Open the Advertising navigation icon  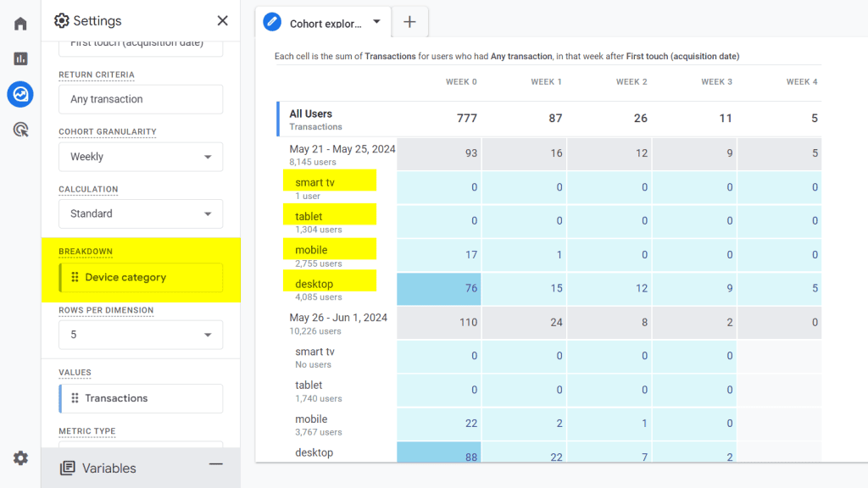click(x=19, y=130)
